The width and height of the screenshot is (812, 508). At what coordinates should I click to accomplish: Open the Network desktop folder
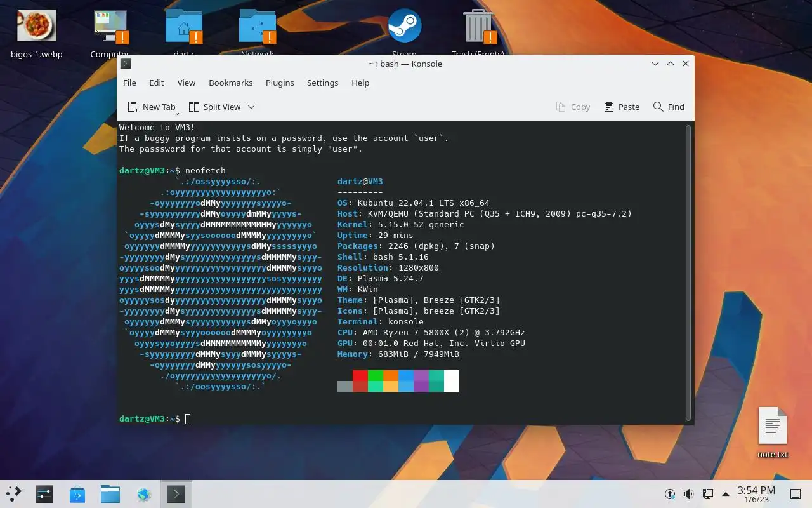(x=258, y=25)
